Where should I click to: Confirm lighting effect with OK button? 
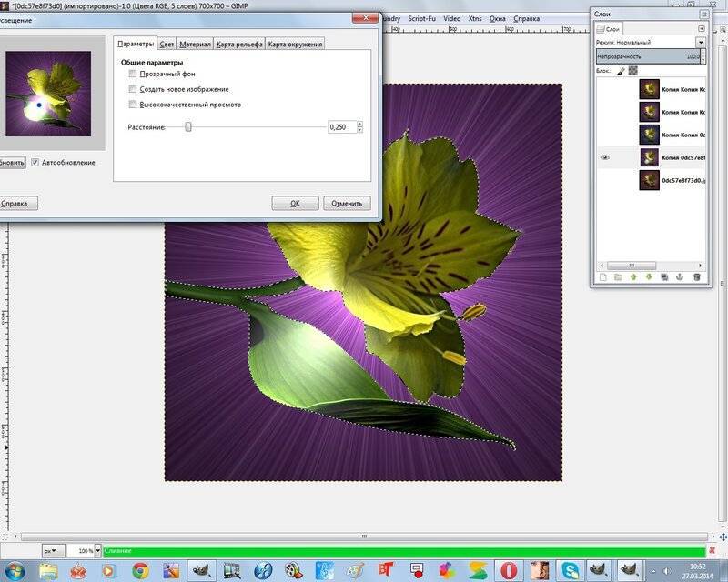coord(295,204)
